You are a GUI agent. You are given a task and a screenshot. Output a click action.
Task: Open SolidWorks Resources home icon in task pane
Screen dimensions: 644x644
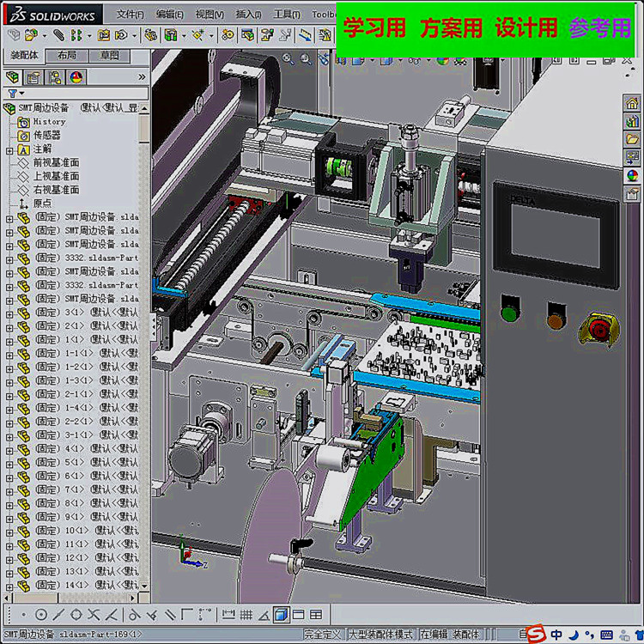point(632,103)
